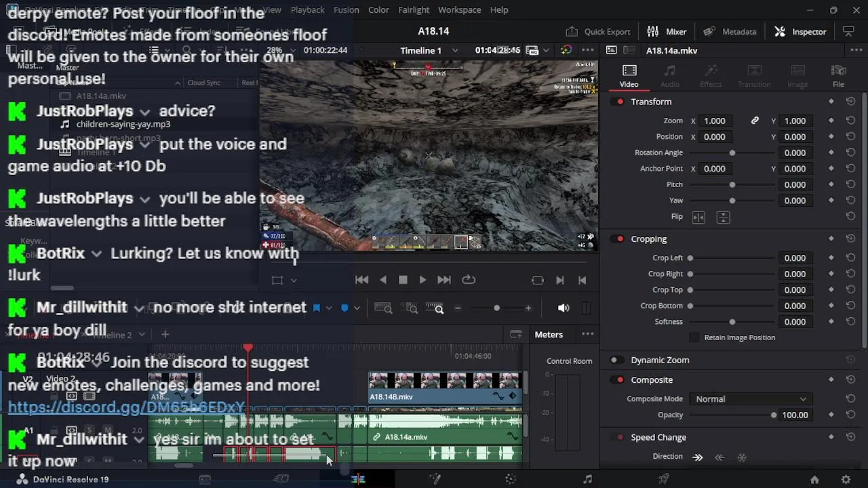
Task: Open the Edit page
Action: point(358,479)
